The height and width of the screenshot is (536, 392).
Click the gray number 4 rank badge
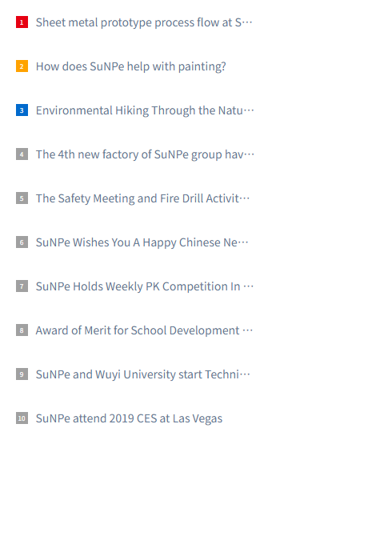[22, 154]
